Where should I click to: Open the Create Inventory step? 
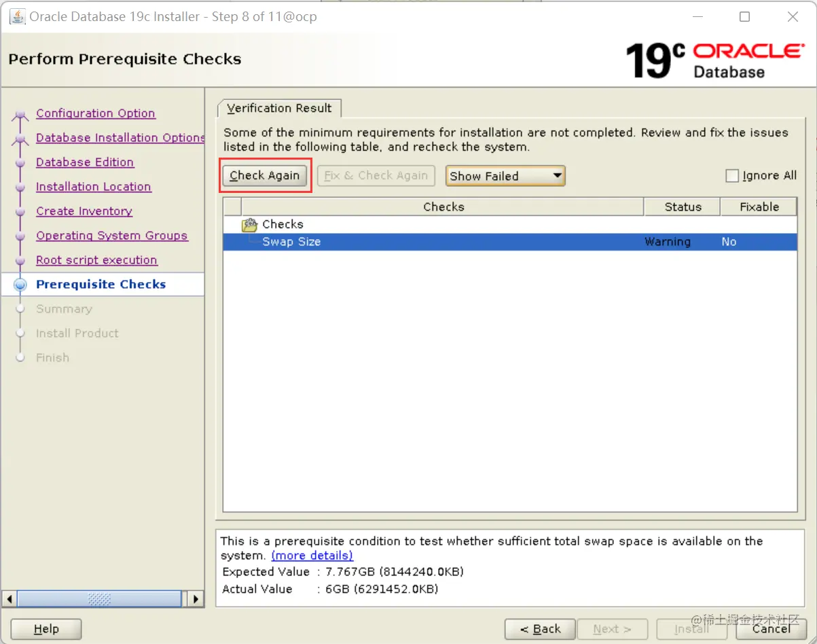point(84,211)
